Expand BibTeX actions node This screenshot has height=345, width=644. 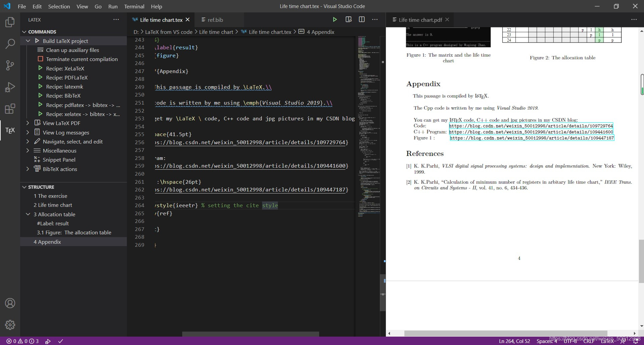[x=28, y=169]
